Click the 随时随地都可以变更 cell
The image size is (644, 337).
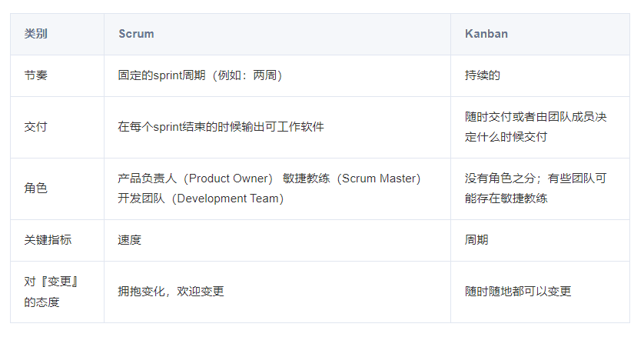pos(518,292)
